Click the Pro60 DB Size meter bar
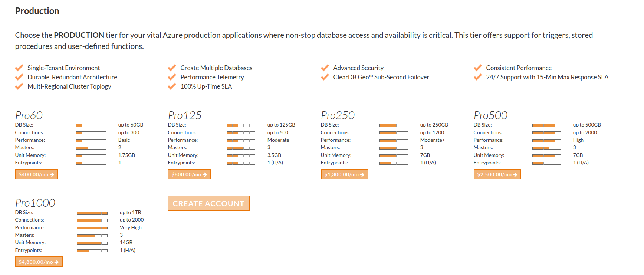This screenshot has height=275, width=644. (x=91, y=125)
